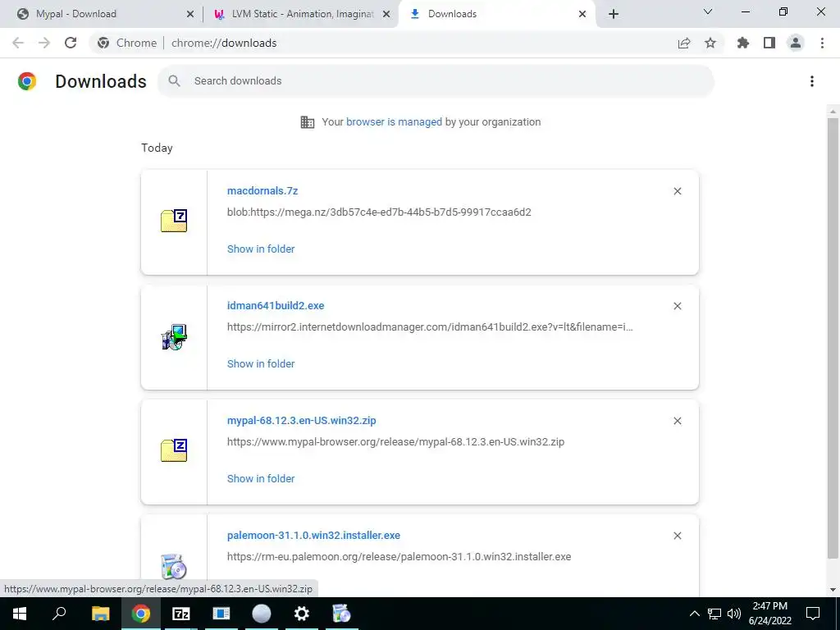This screenshot has width=840, height=630.
Task: Click the palemoon.org release URL
Action: 399,557
